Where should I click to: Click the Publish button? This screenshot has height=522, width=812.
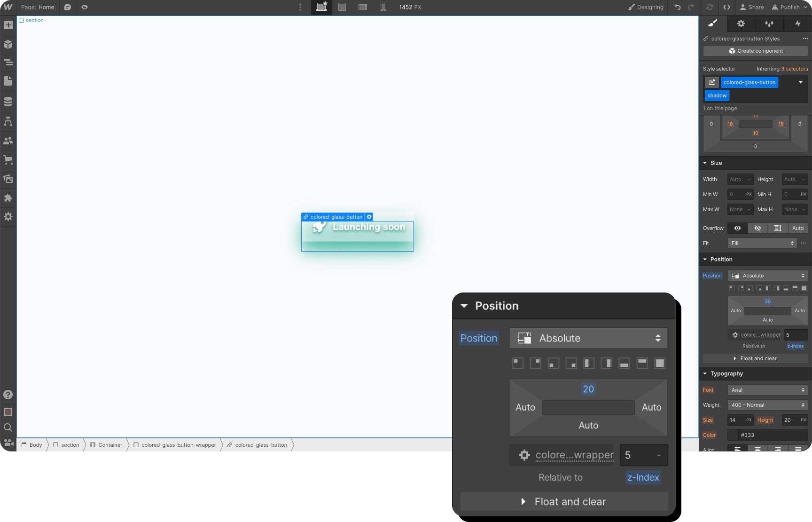tap(789, 7)
